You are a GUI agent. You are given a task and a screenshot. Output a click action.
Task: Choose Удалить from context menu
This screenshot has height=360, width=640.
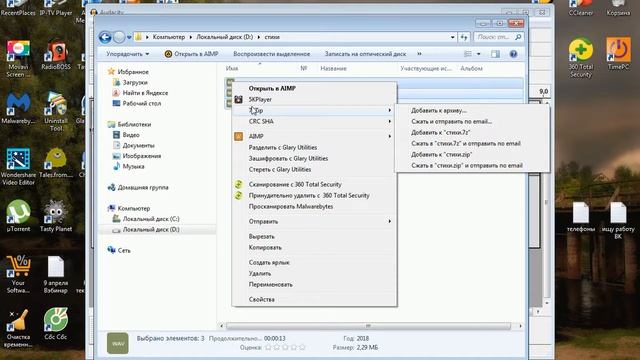point(314,274)
